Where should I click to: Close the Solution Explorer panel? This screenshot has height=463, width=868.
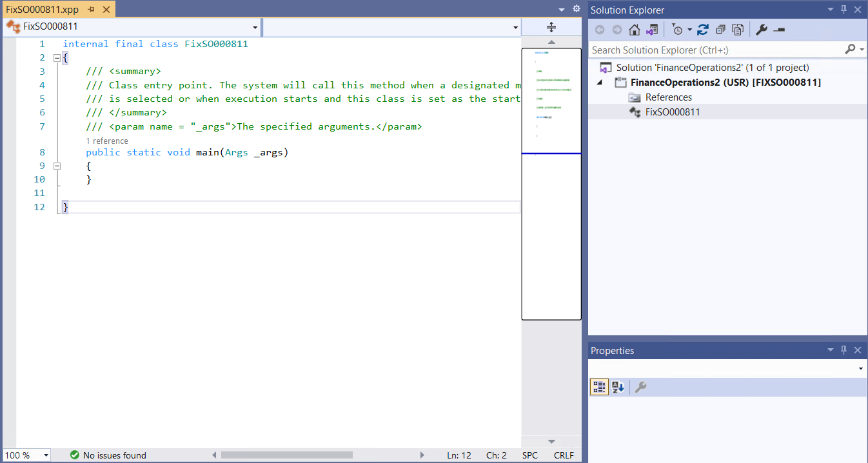(x=858, y=10)
